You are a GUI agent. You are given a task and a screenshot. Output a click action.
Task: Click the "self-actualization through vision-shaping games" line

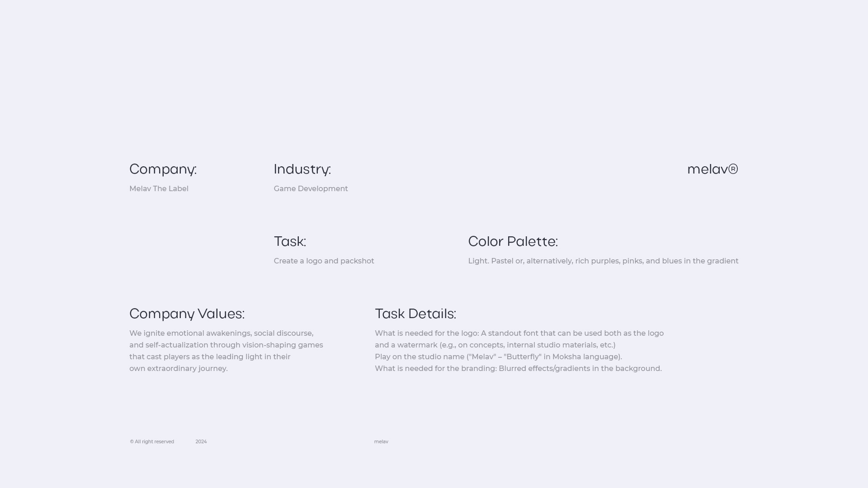pyautogui.click(x=226, y=345)
